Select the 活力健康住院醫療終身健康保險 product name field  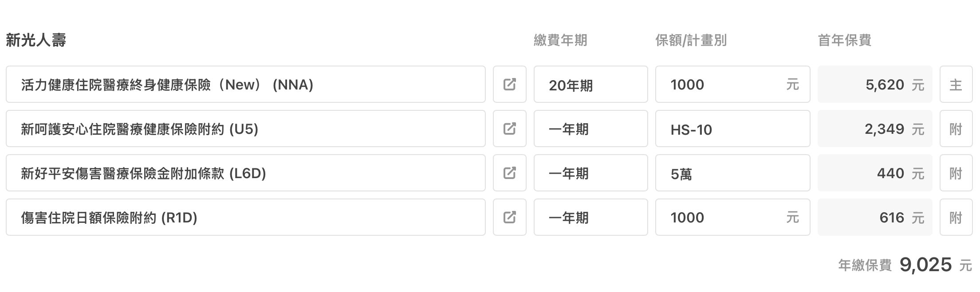tap(246, 84)
